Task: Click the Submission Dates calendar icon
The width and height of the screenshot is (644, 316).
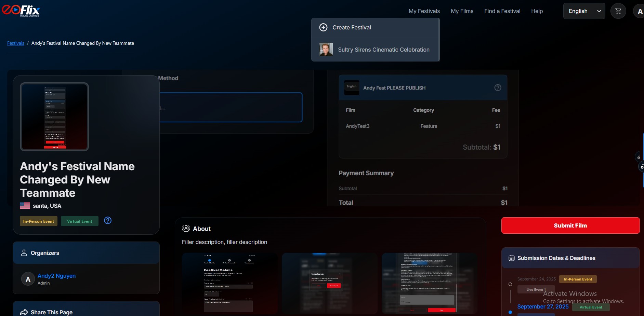Action: 512,258
